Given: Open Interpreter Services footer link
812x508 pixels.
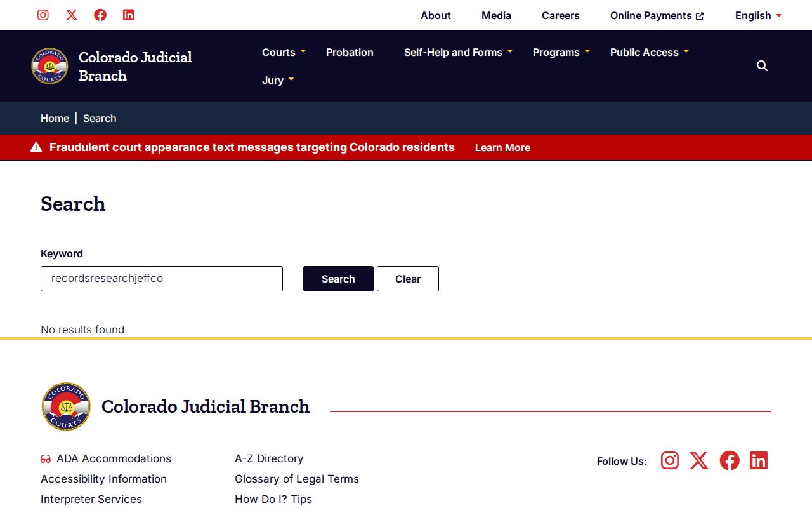Looking at the screenshot, I should coord(91,499).
